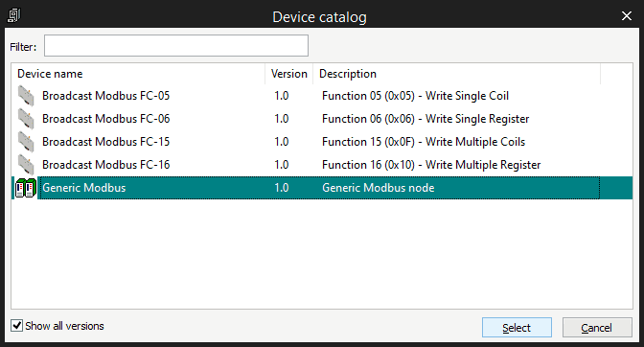Click the Write Multiple Coils description text
644x347 pixels.
[475, 142]
